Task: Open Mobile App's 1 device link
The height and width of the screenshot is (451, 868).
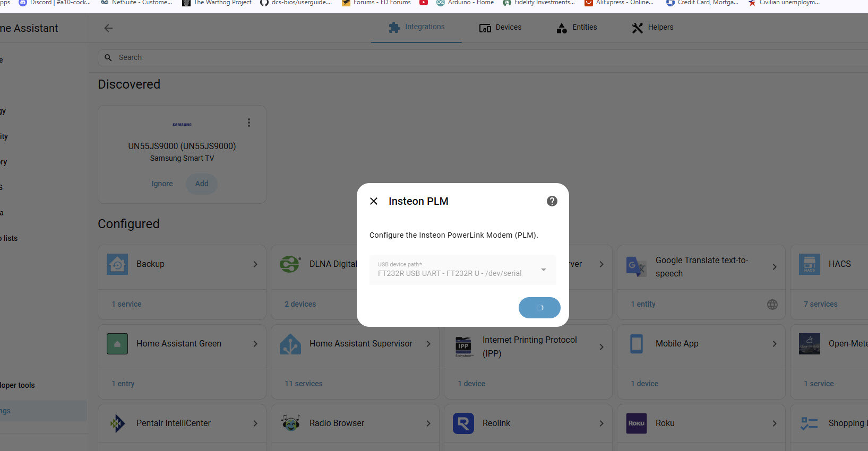Action: tap(644, 384)
